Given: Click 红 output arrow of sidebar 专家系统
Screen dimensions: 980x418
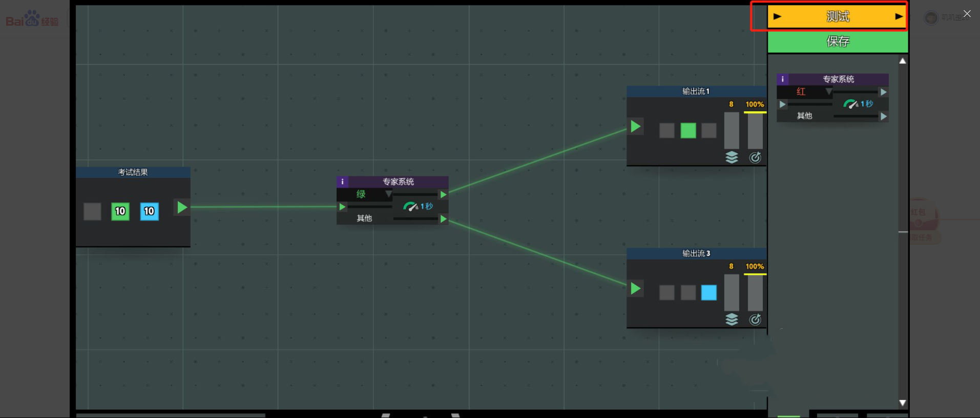Looking at the screenshot, I should click(x=884, y=92).
